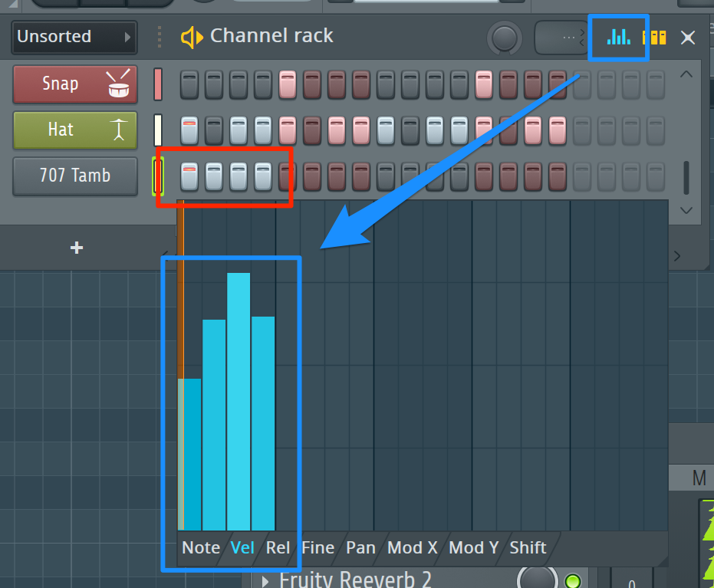
Task: Switch to the Vel tab in graph editor
Action: (x=242, y=548)
